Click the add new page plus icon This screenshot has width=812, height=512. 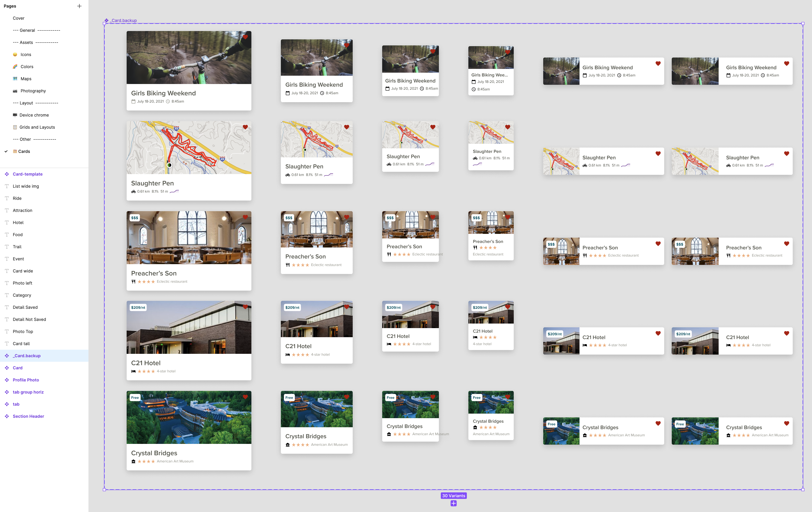point(79,6)
